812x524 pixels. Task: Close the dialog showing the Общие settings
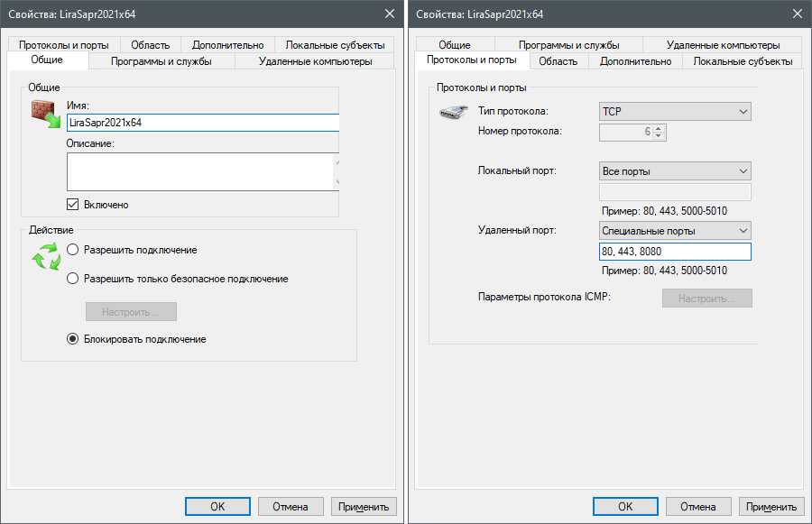(x=390, y=14)
